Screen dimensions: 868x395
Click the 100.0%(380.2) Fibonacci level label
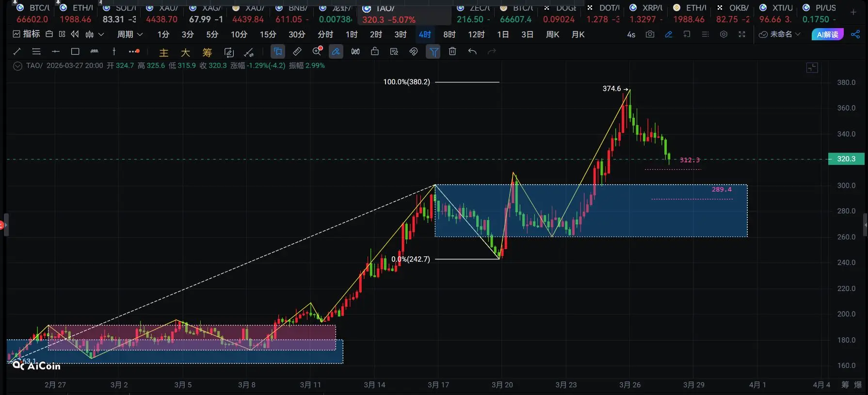point(406,82)
